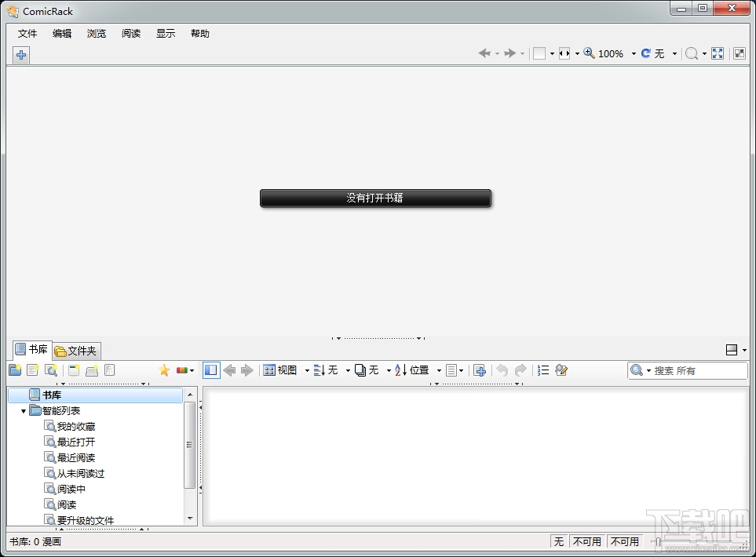The width and height of the screenshot is (756, 557).
Task: Click the window layout icon at far right
Action: pyautogui.click(x=740, y=53)
